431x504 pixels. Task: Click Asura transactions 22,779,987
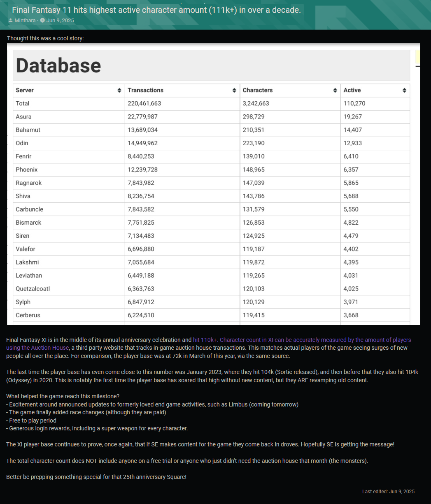143,116
